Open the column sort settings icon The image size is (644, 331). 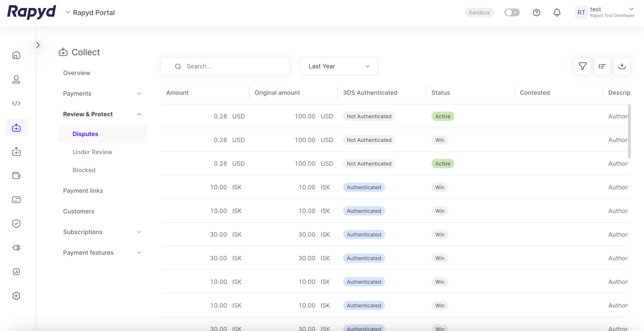[602, 66]
